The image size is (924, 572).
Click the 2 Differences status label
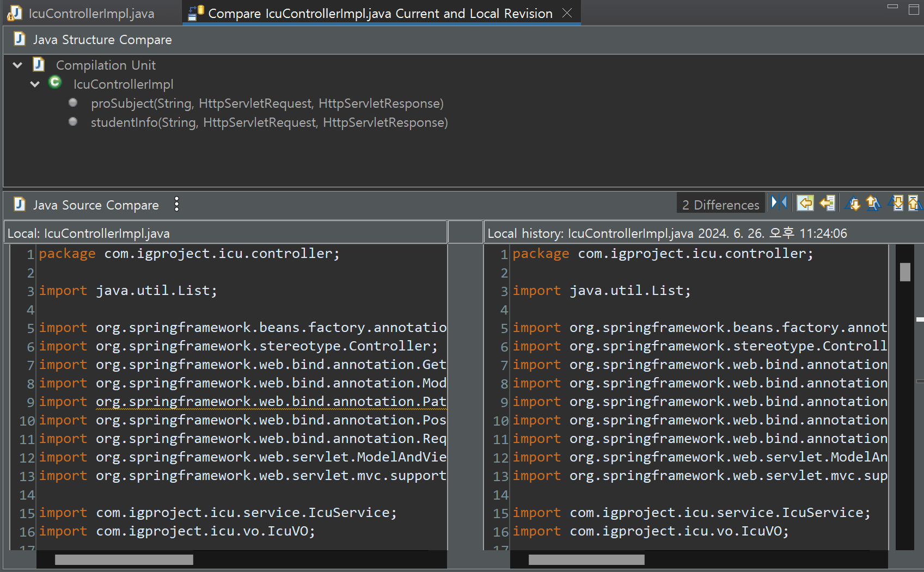pos(720,205)
